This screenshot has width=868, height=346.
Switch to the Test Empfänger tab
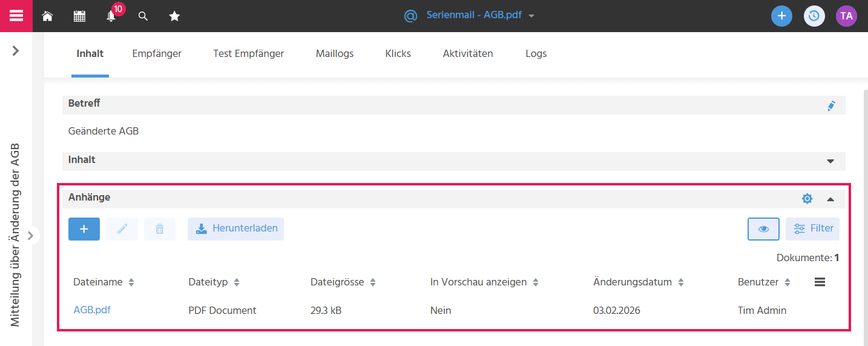(248, 53)
